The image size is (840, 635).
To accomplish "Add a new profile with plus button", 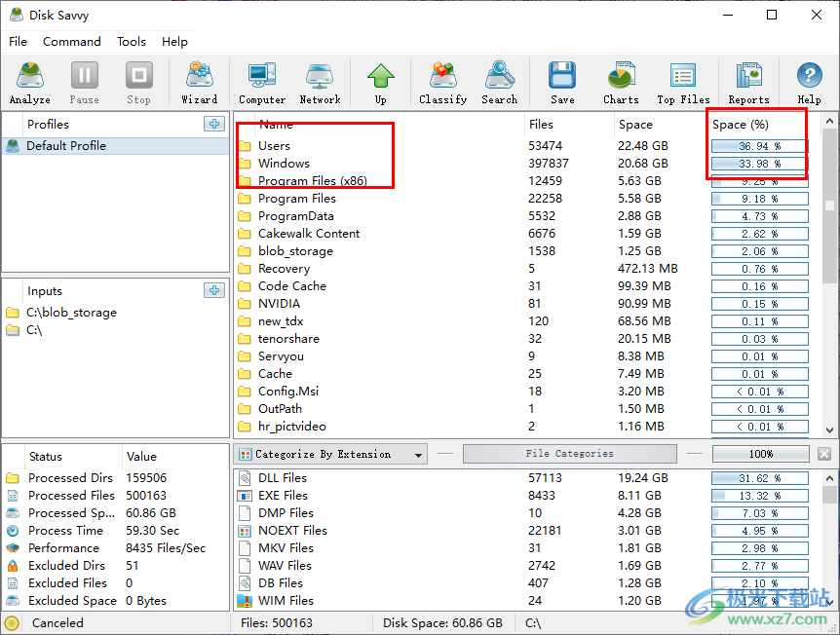I will [214, 124].
